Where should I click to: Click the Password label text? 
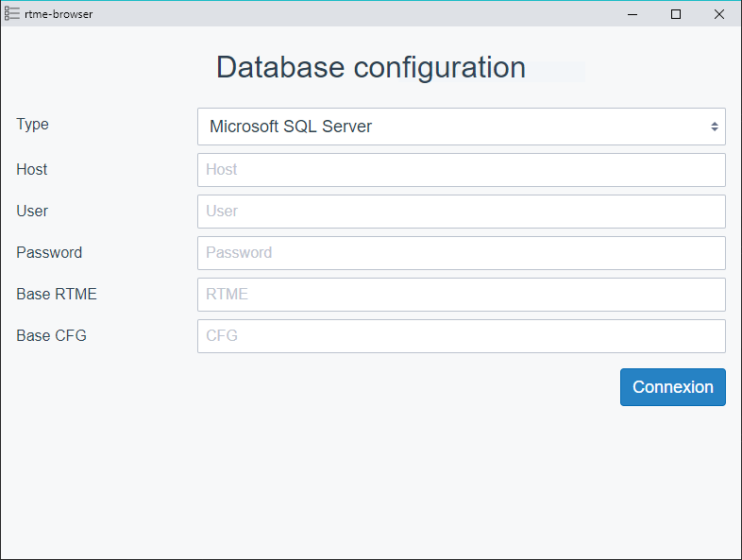pos(49,252)
